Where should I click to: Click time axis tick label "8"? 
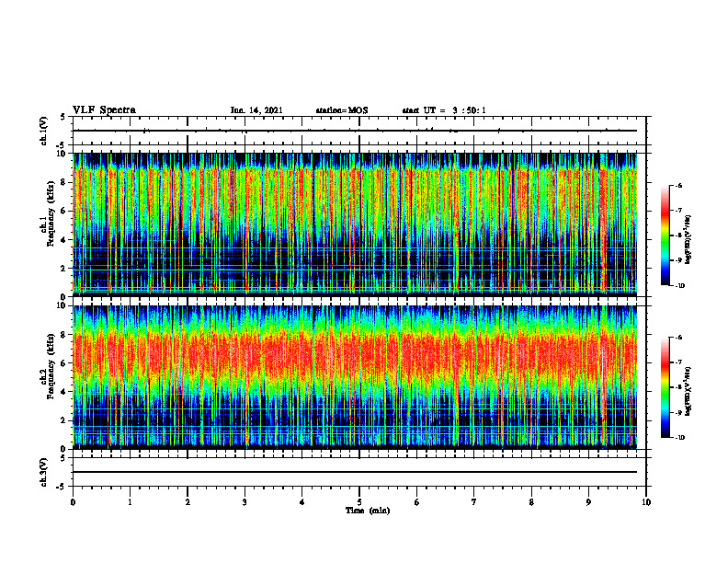pos(531,502)
